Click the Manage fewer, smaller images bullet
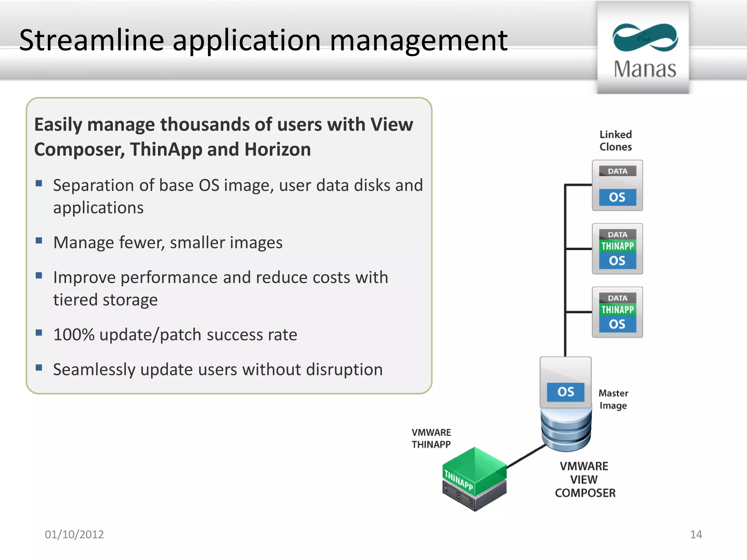 [168, 242]
